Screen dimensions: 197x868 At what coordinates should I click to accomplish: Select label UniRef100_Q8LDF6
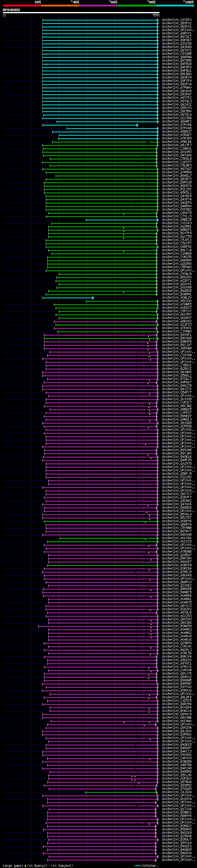(177, 697)
